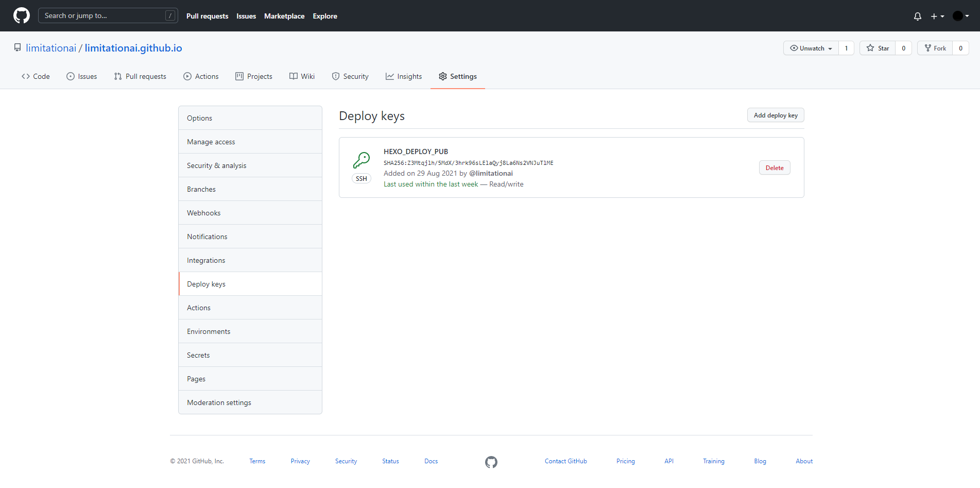Open the Terms footer link

257,461
